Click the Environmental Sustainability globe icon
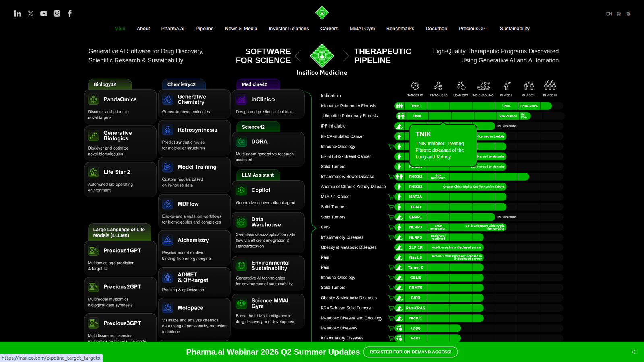Image resolution: width=644 pixels, height=362 pixels. tap(242, 265)
